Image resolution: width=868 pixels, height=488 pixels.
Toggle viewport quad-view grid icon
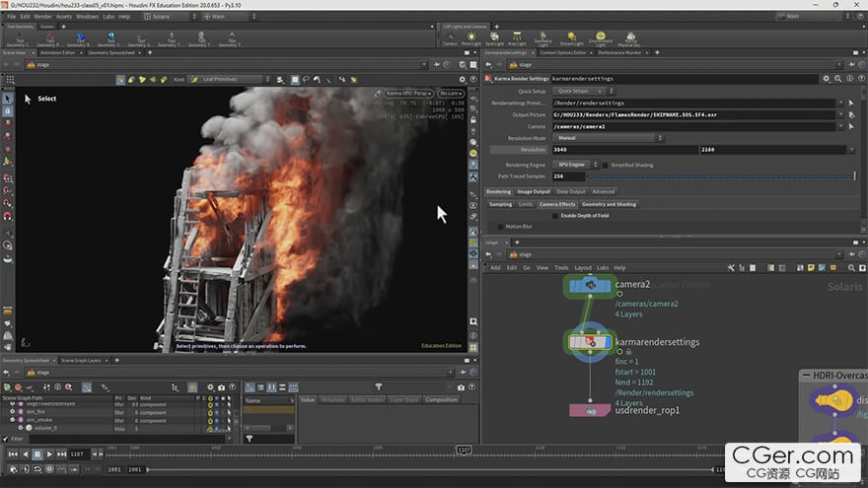(x=473, y=347)
